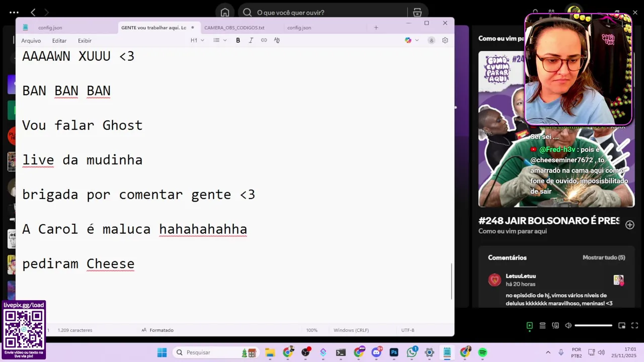Clear formatting with the Notepad toolbar icon
Viewport: 644px width, 362px height.
pos(277,40)
